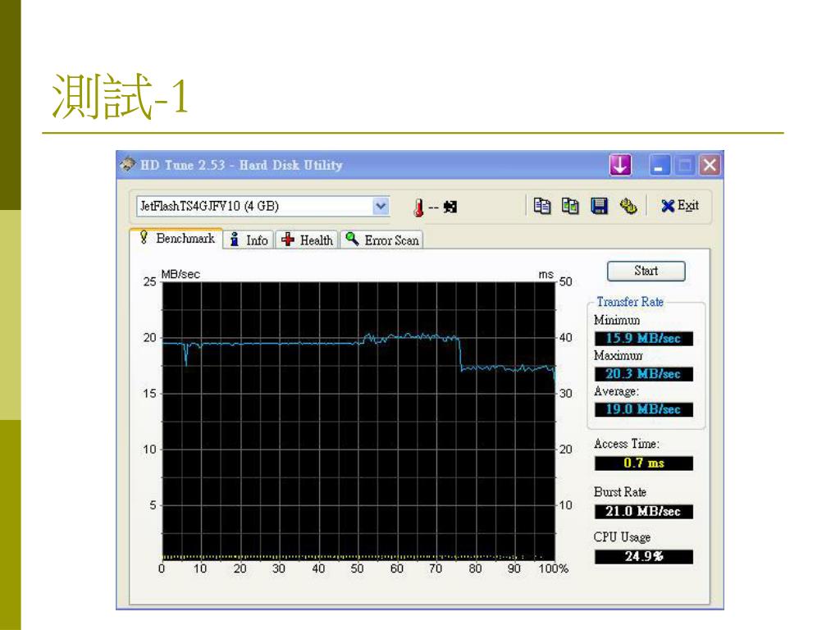Click the Access Time value 0.7 ms
This screenshot has width=840, height=630.
click(643, 463)
